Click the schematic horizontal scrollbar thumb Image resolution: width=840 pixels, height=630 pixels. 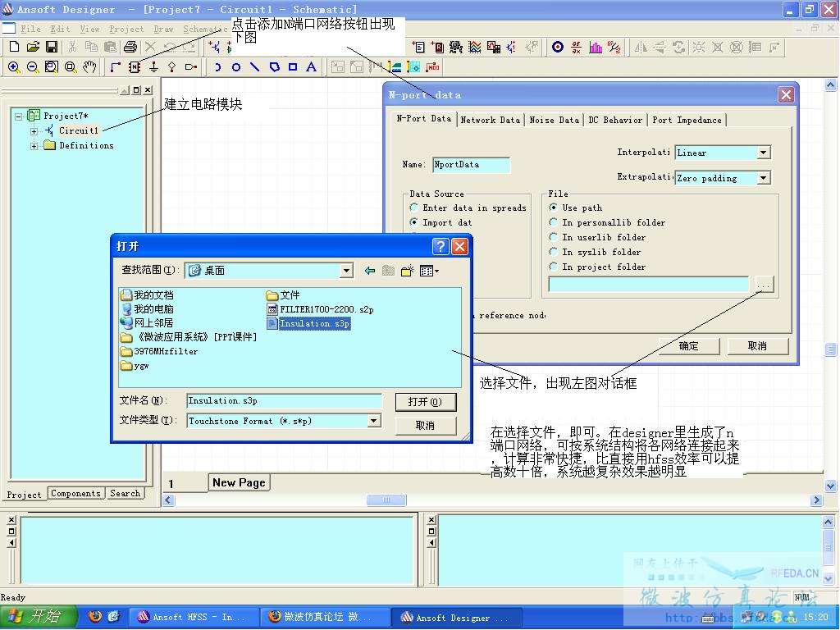(x=386, y=500)
